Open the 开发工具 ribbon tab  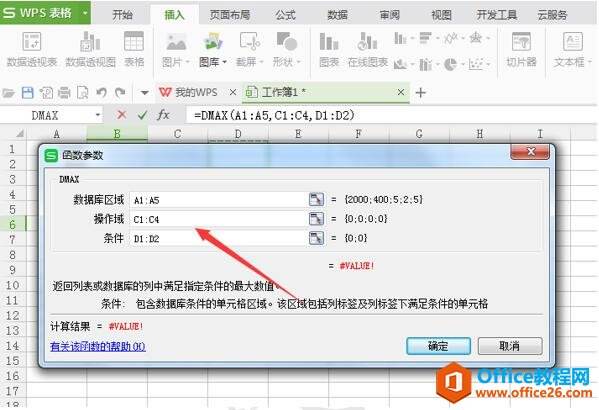click(497, 15)
